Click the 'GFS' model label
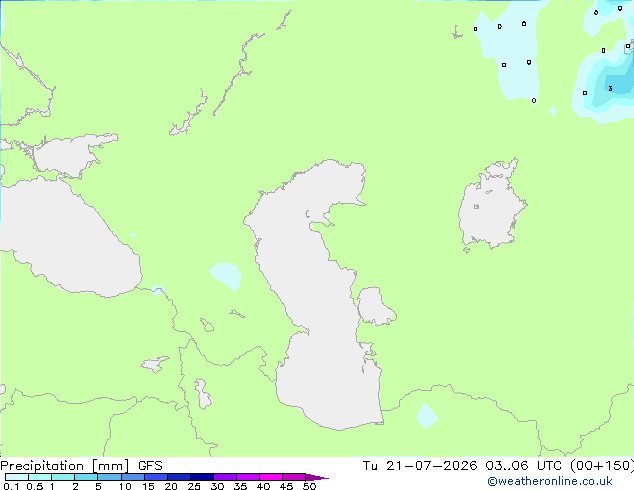The width and height of the screenshot is (634, 490). [150, 466]
